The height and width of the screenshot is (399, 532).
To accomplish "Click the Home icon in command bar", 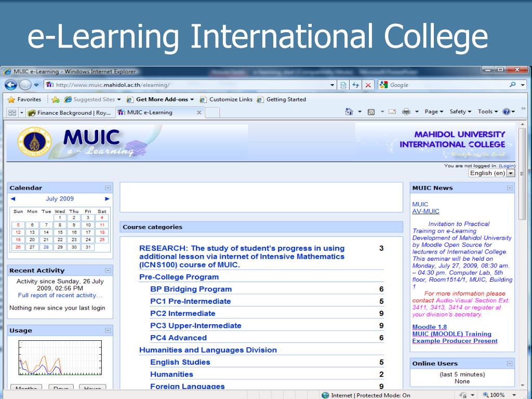I will click(349, 112).
